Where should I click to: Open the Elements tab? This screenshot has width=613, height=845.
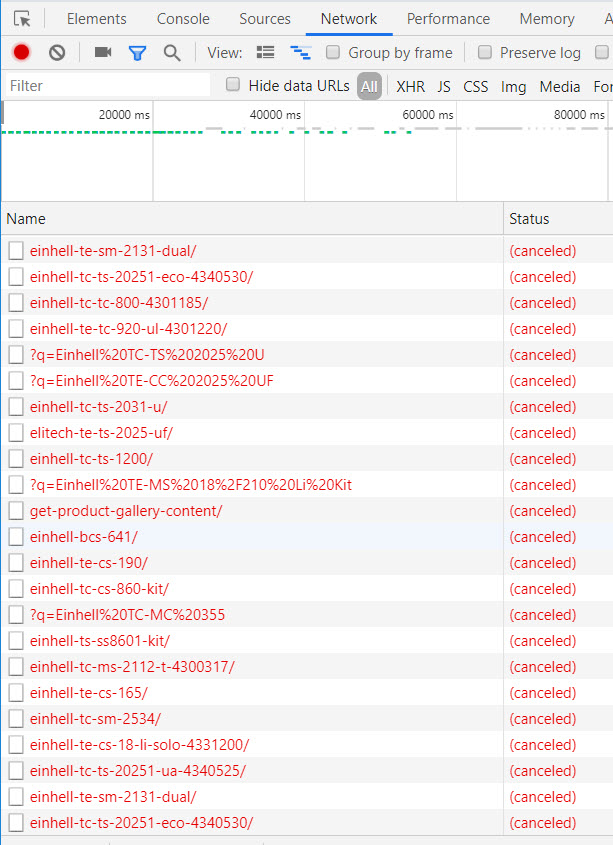[x=97, y=19]
